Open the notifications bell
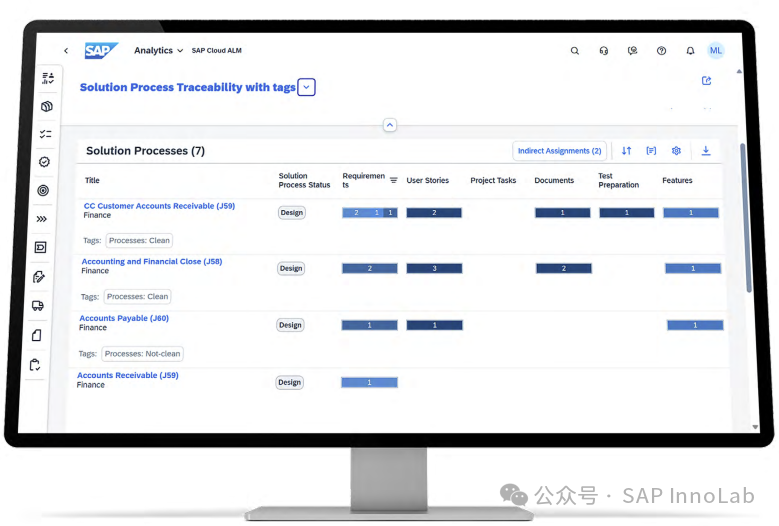Viewport: 779px width, 526px height. pos(690,51)
